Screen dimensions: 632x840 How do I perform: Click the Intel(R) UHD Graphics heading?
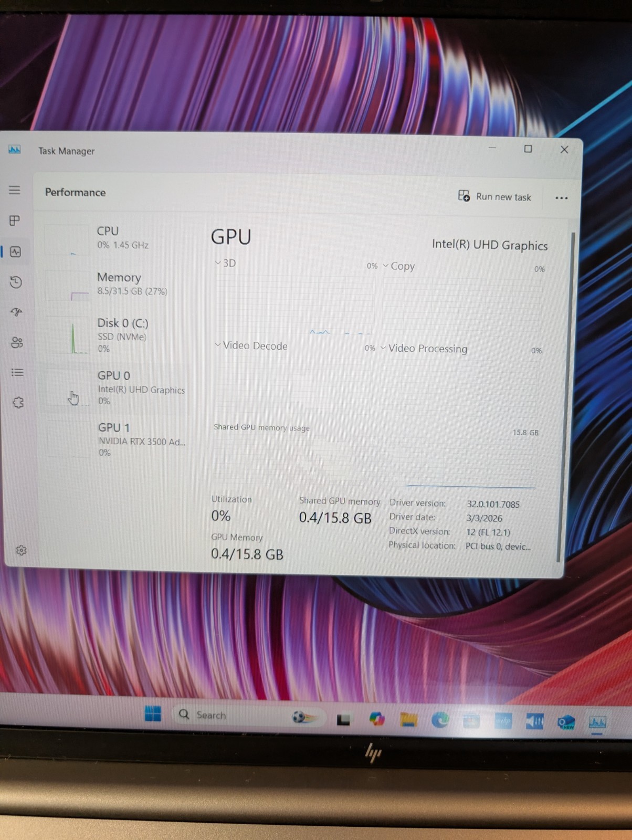coord(490,245)
